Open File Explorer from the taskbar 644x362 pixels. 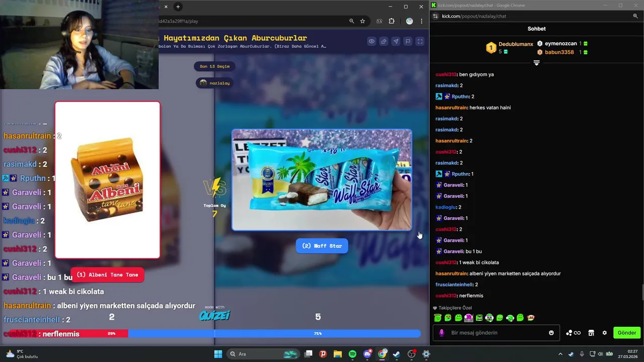point(338,354)
